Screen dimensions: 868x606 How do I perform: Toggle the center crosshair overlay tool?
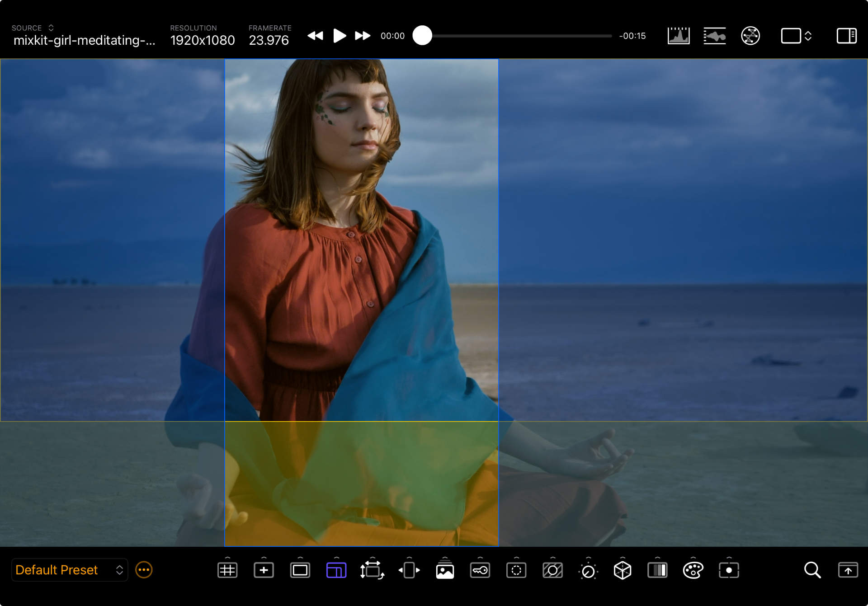(264, 570)
